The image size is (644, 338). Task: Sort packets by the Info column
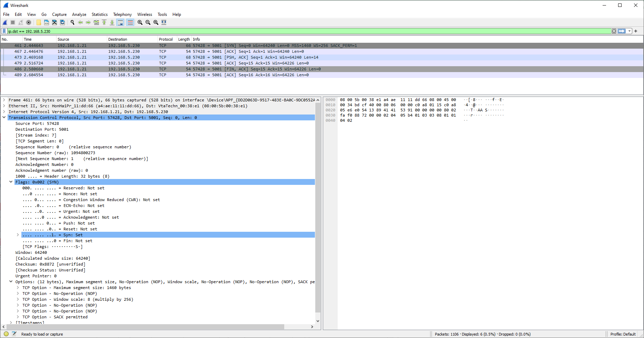(x=417, y=39)
